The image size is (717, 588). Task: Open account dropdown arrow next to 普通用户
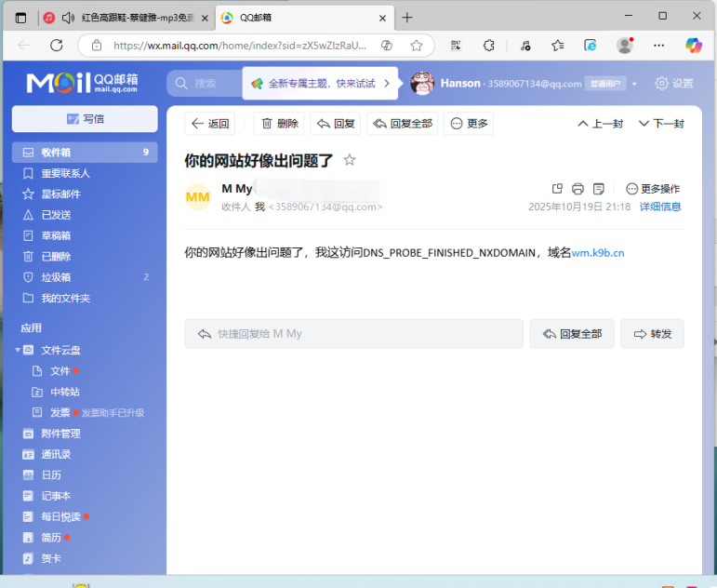point(634,84)
